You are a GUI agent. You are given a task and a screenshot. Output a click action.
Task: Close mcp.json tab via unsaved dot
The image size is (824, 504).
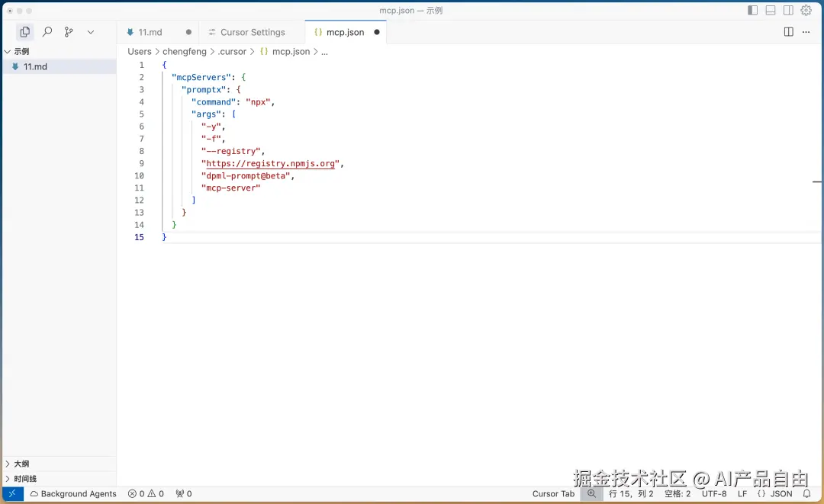tap(377, 32)
